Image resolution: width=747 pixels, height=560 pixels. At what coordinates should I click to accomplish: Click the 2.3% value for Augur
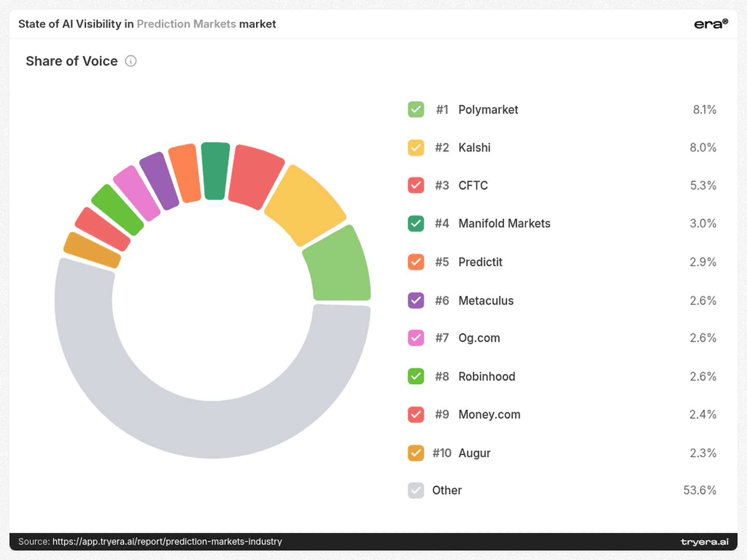[703, 453]
